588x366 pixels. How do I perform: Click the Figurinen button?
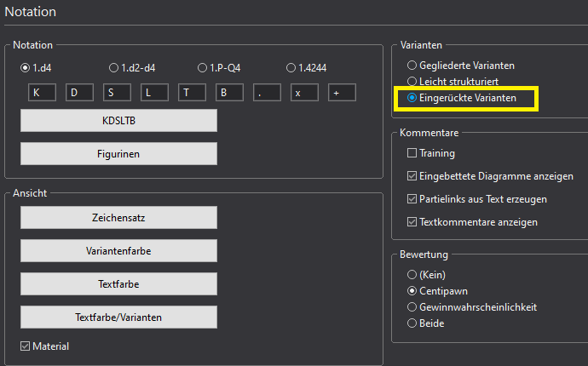(x=118, y=153)
